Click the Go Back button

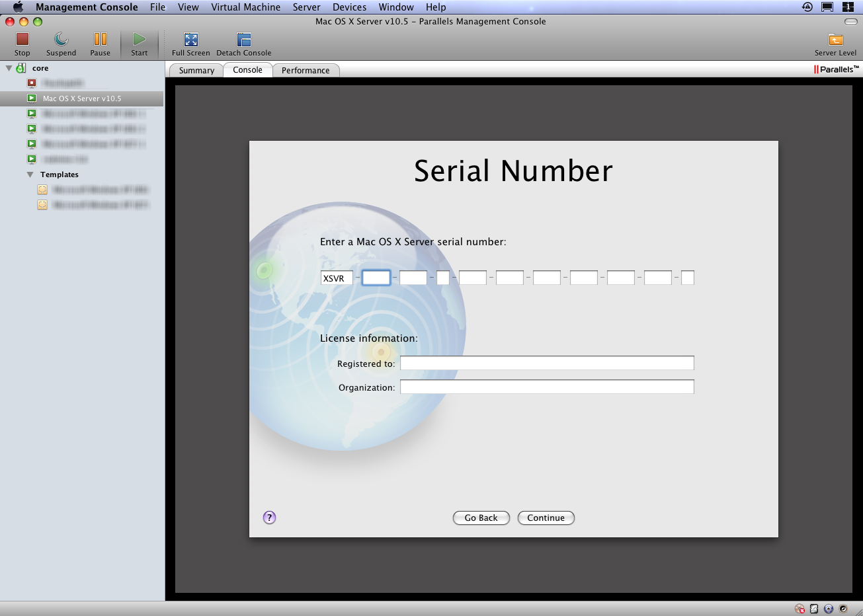[x=481, y=518]
